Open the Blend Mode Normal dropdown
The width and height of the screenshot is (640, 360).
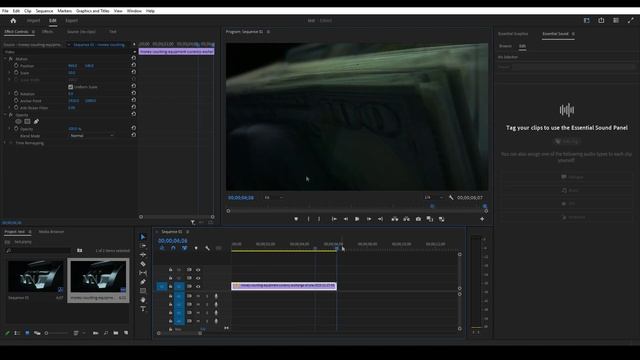91,136
